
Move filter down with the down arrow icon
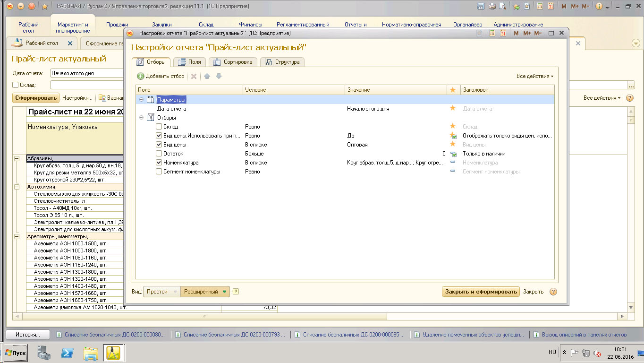point(219,76)
